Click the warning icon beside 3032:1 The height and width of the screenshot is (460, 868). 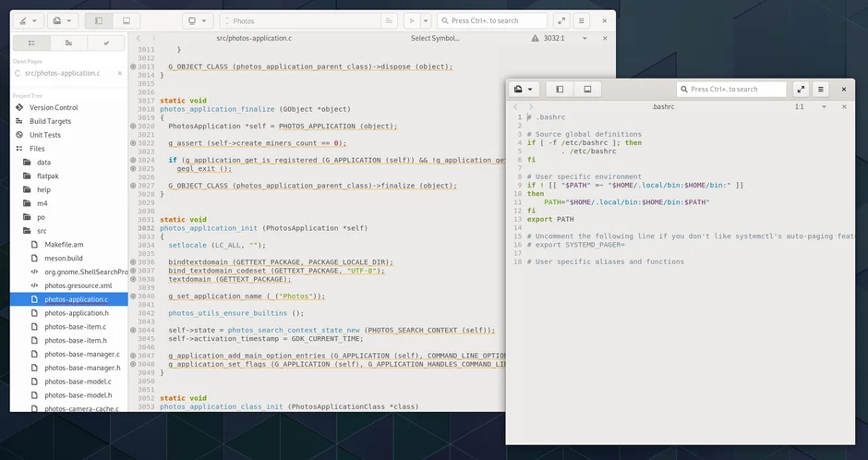[537, 39]
